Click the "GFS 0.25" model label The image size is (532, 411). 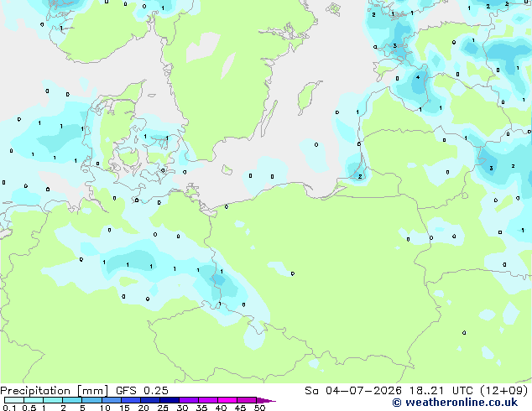click(x=142, y=391)
